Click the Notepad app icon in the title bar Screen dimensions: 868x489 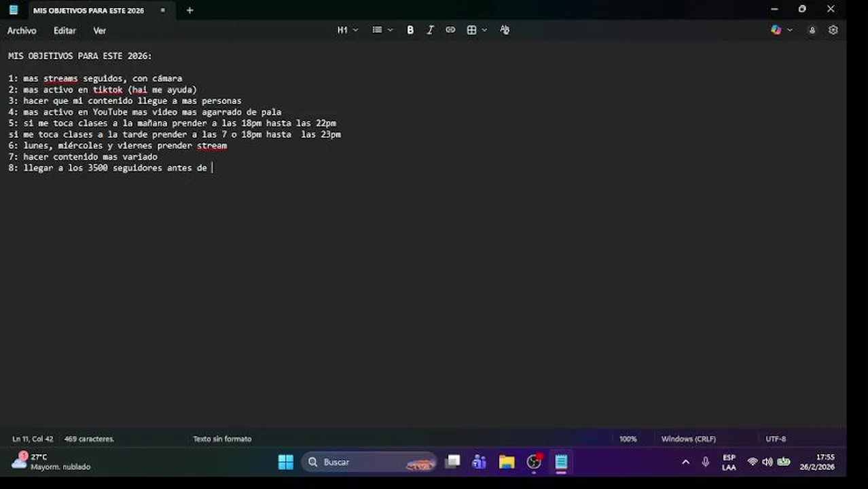coord(13,10)
